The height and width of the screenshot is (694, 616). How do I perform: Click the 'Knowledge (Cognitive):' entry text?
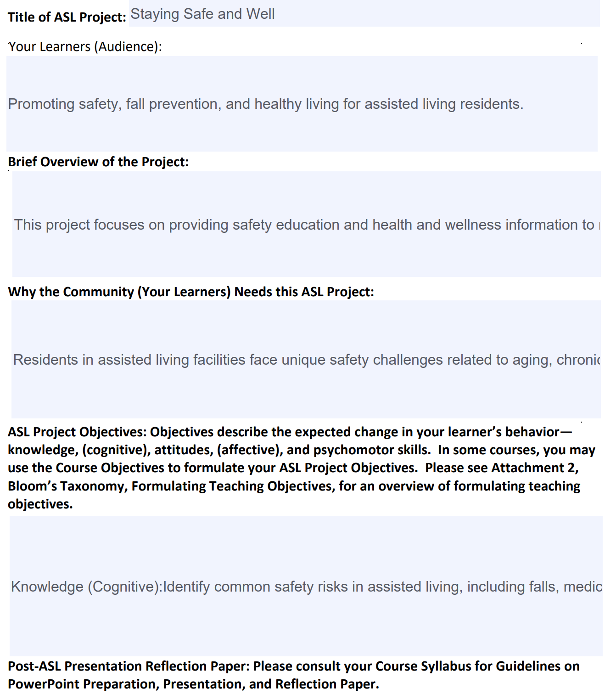point(87,587)
